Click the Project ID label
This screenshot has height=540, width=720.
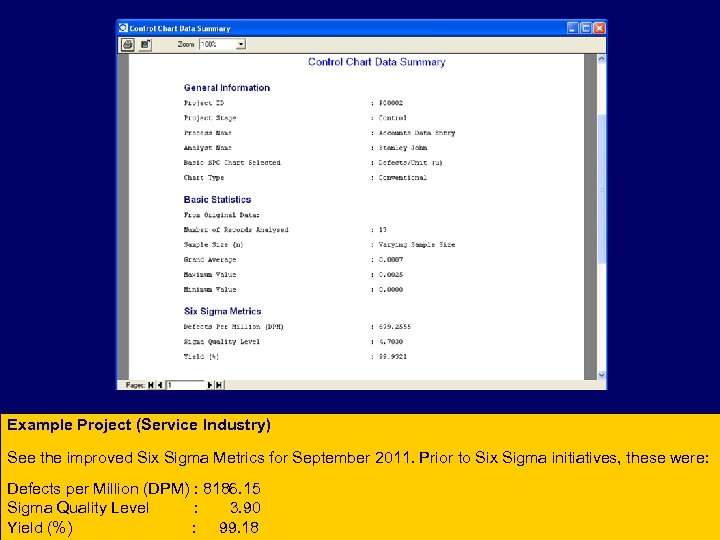[204, 103]
